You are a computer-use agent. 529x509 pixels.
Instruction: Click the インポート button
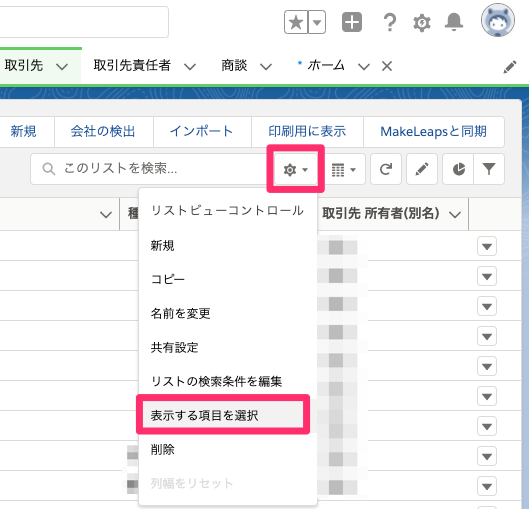click(202, 132)
